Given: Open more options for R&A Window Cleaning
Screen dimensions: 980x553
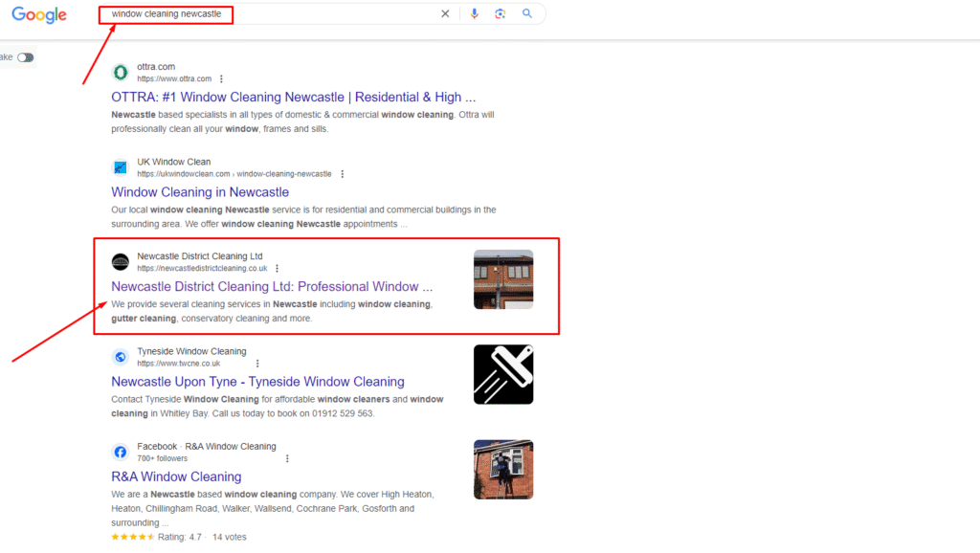Looking at the screenshot, I should [x=287, y=458].
